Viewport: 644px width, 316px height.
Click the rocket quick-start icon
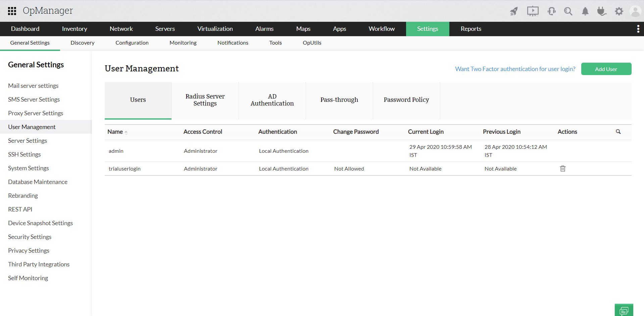[x=514, y=11]
